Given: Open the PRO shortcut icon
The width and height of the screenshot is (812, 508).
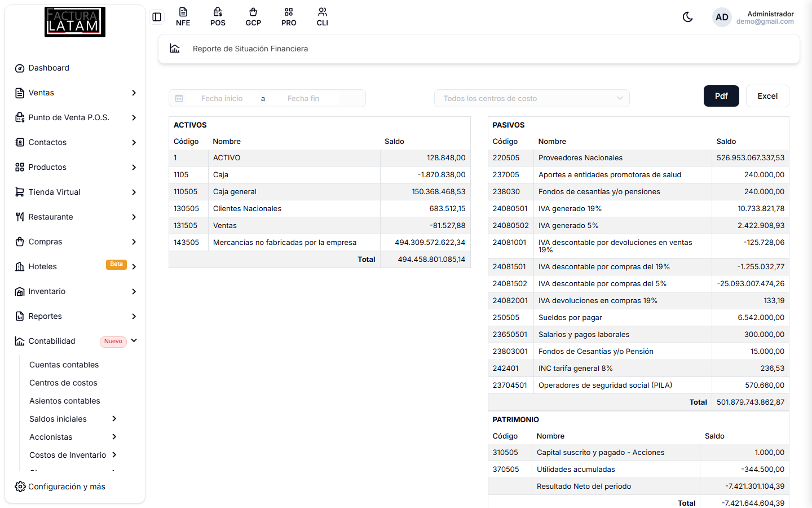Looking at the screenshot, I should (289, 17).
